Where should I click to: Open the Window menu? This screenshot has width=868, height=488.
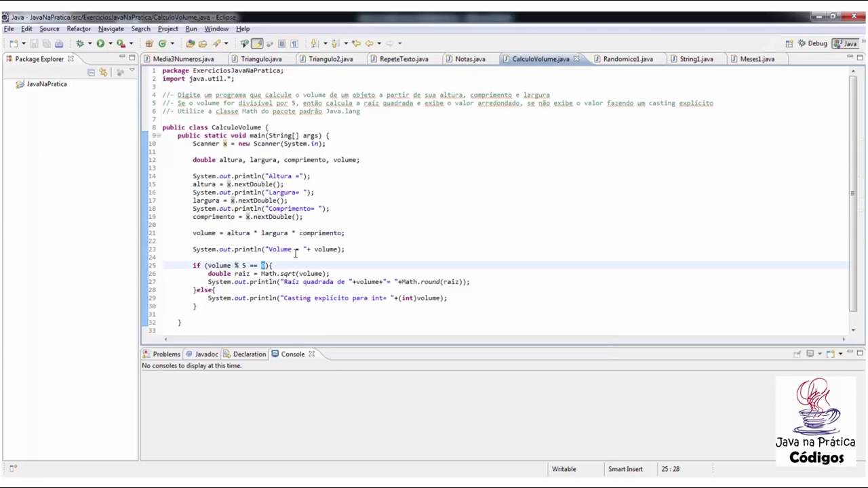[x=216, y=28]
